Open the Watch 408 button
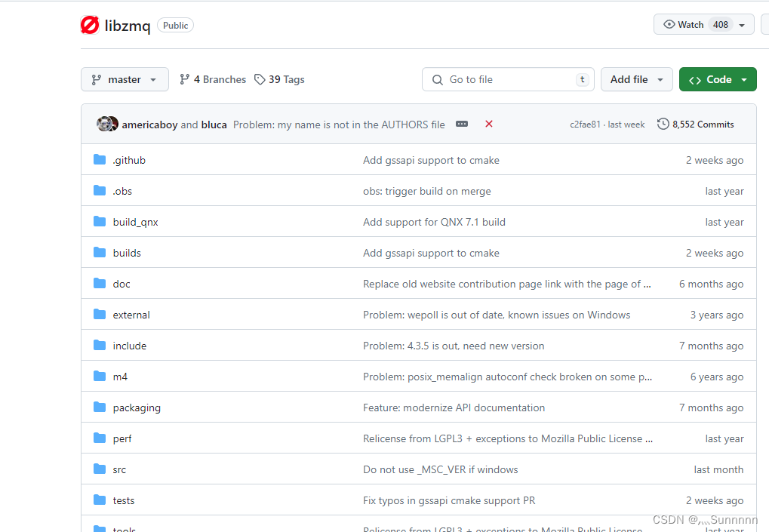The height and width of the screenshot is (532, 769). click(704, 24)
